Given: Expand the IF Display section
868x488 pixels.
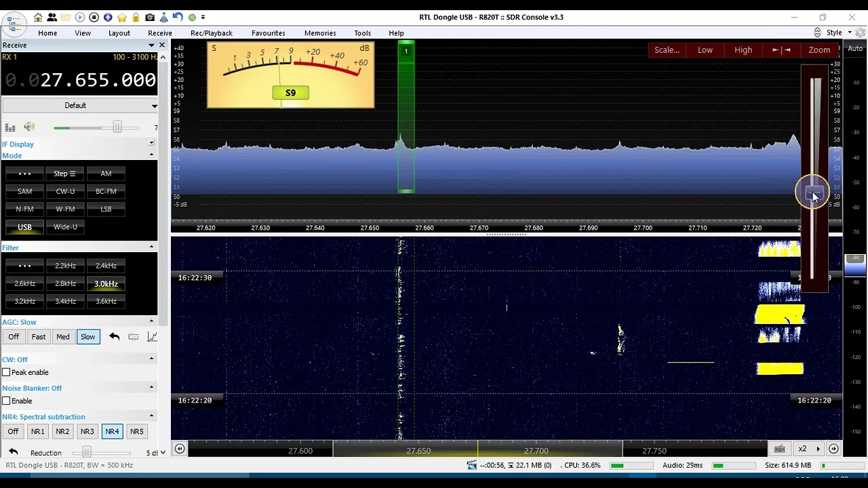Looking at the screenshot, I should coord(151,143).
